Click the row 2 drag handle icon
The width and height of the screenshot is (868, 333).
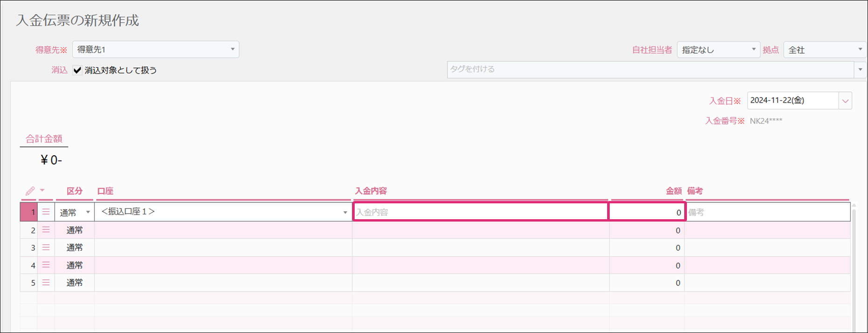pyautogui.click(x=46, y=230)
